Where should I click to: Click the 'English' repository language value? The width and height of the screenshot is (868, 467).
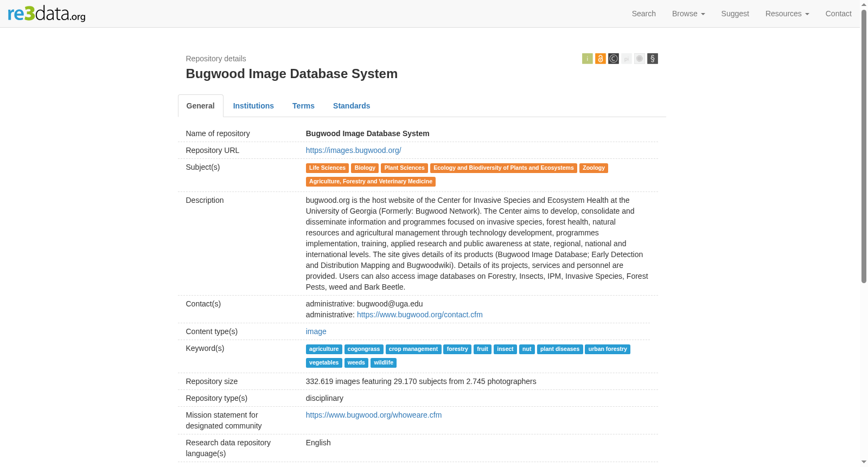pyautogui.click(x=318, y=443)
